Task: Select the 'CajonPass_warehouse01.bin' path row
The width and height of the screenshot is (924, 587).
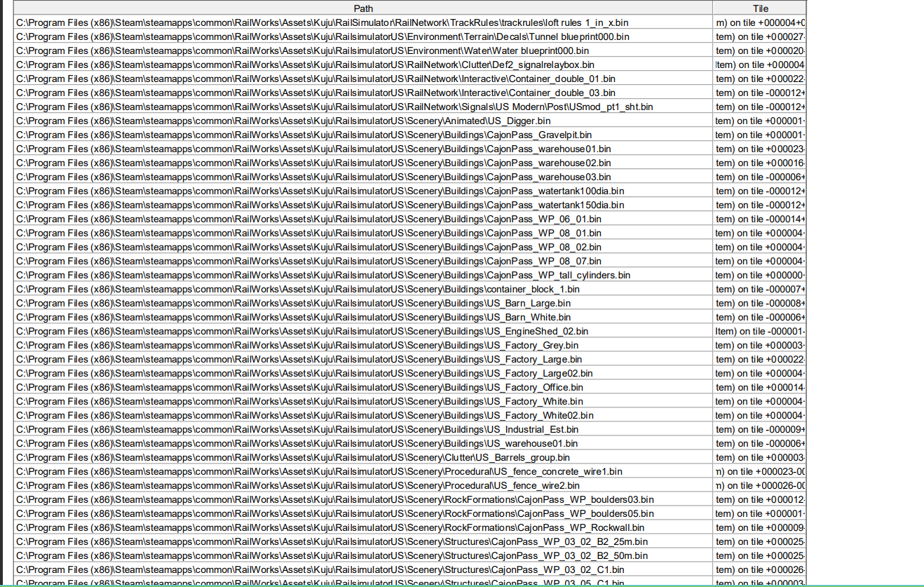Action: 363,149
